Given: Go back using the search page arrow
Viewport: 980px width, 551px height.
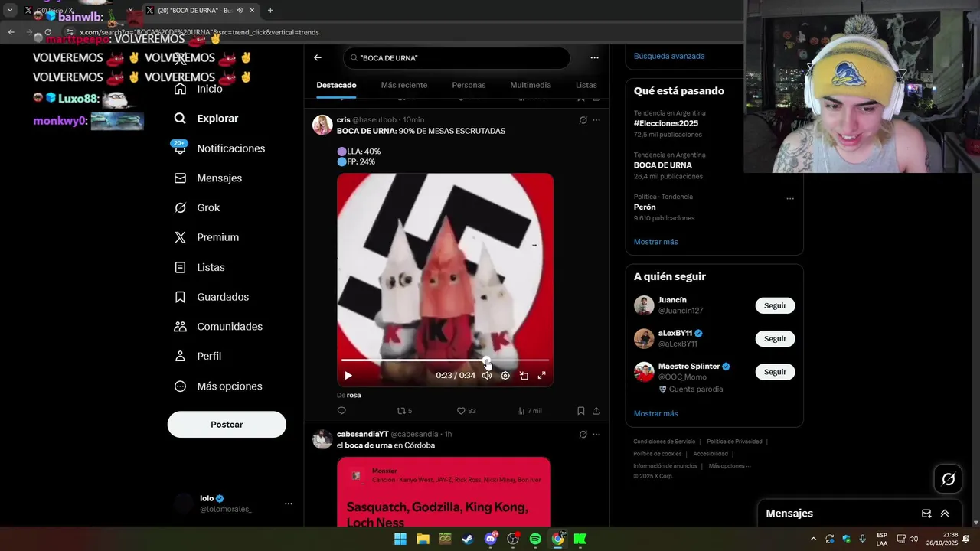Looking at the screenshot, I should point(318,57).
